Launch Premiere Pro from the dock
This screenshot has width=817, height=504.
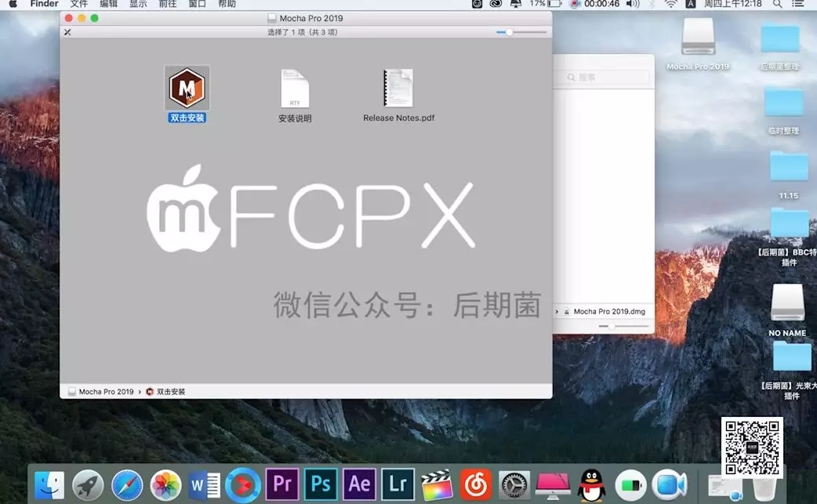click(x=281, y=484)
